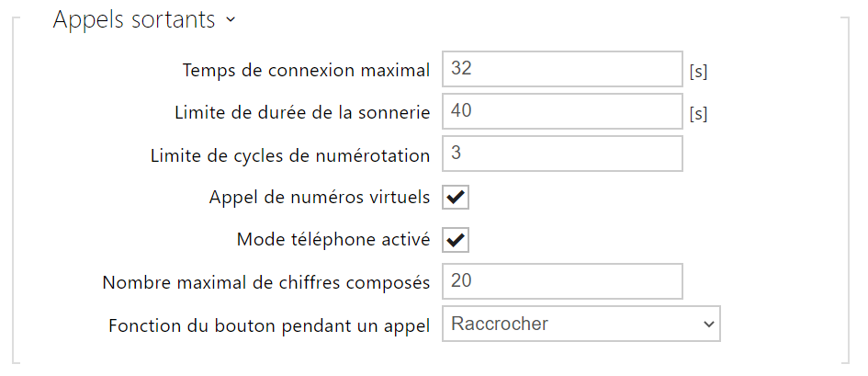Image resolution: width=868 pixels, height=376 pixels.
Task: Click the Temps de connexion maximal field
Action: point(562,70)
